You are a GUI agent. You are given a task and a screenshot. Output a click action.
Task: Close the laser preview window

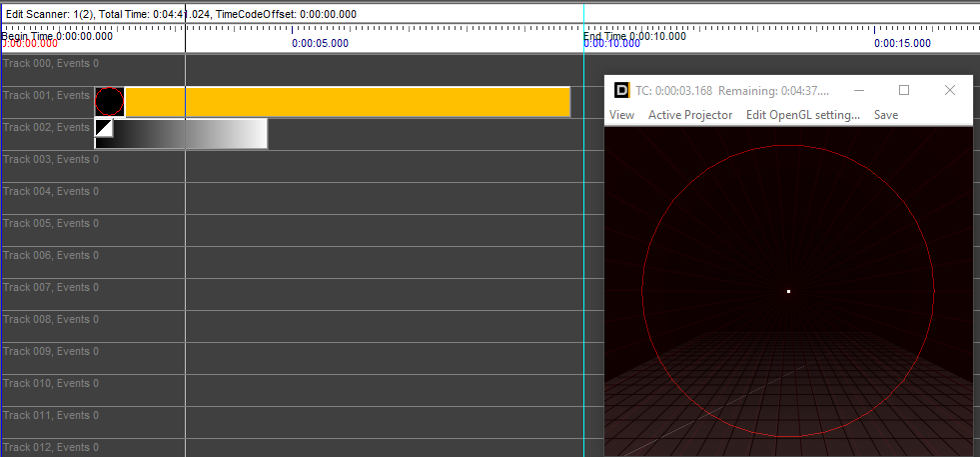coord(950,90)
